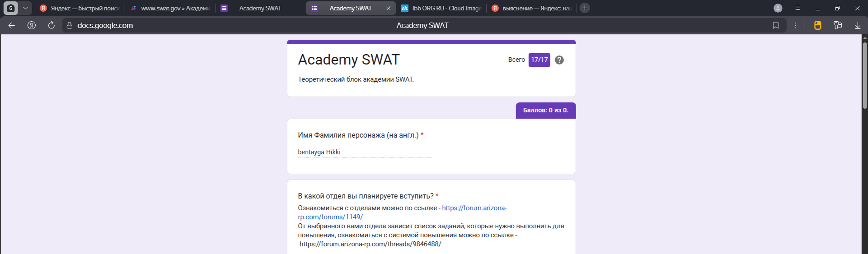The height and width of the screenshot is (254, 868).
Task: Switch to the Яндекс — быстрый поиск tab
Action: 79,8
